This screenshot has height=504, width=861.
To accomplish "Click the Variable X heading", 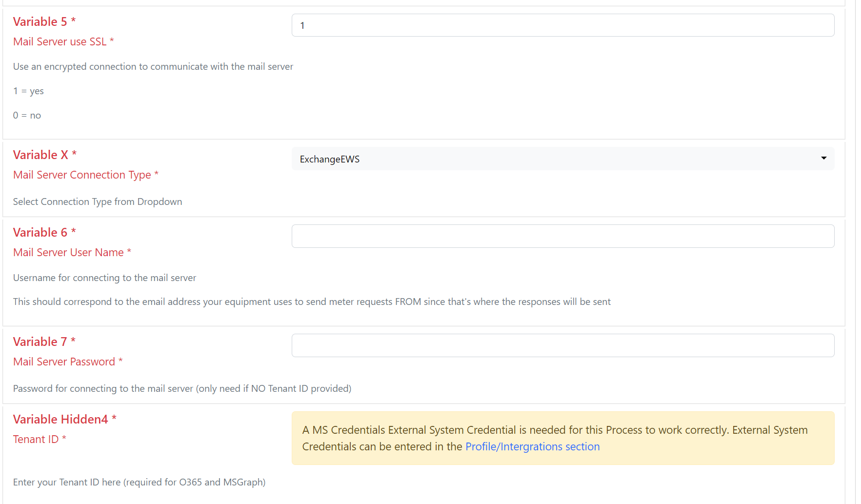I will click(45, 155).
